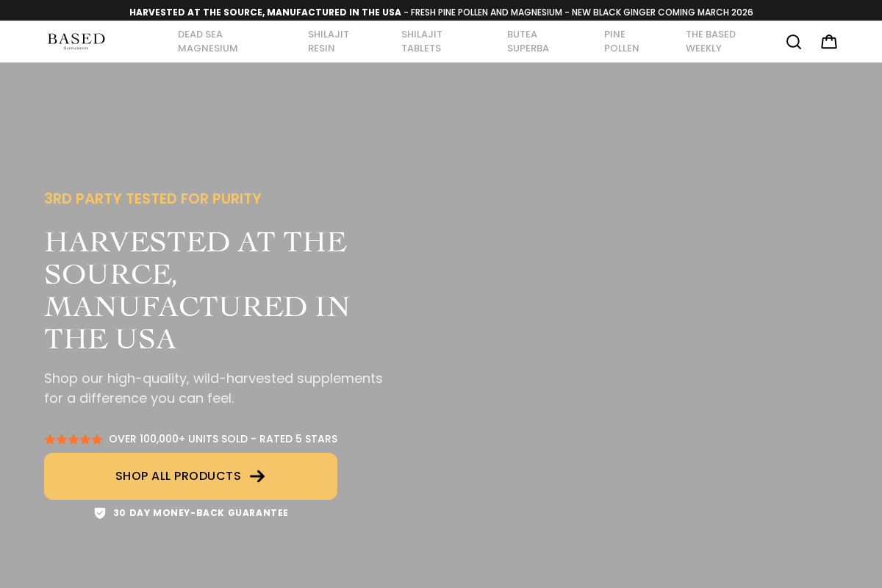
Task: Select Butea Superba from the navigation
Action: [x=528, y=41]
